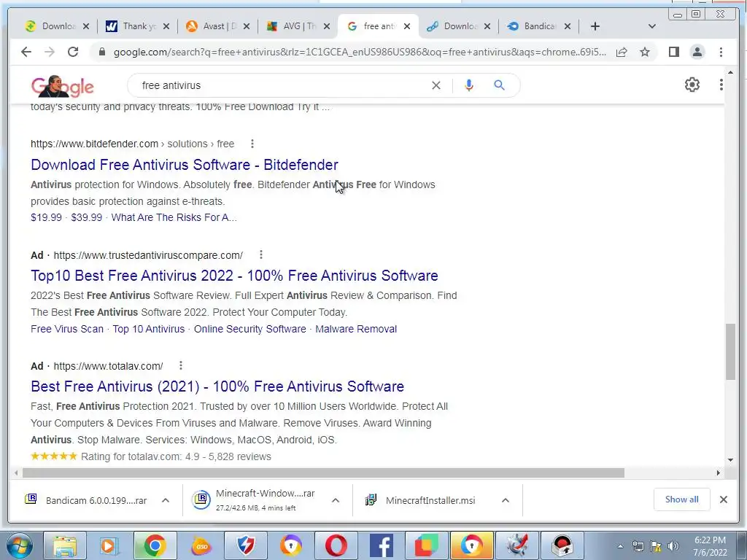Open Best Free Antivirus (2021) totalav link

[217, 386]
